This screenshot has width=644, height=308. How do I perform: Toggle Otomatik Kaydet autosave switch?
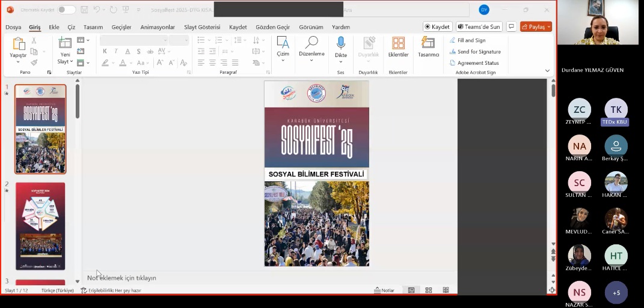point(67,10)
